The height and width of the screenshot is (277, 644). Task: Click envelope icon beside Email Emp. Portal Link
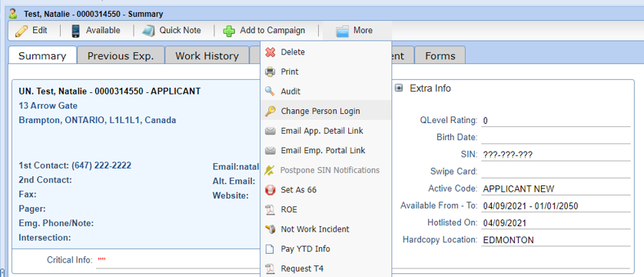click(x=270, y=151)
